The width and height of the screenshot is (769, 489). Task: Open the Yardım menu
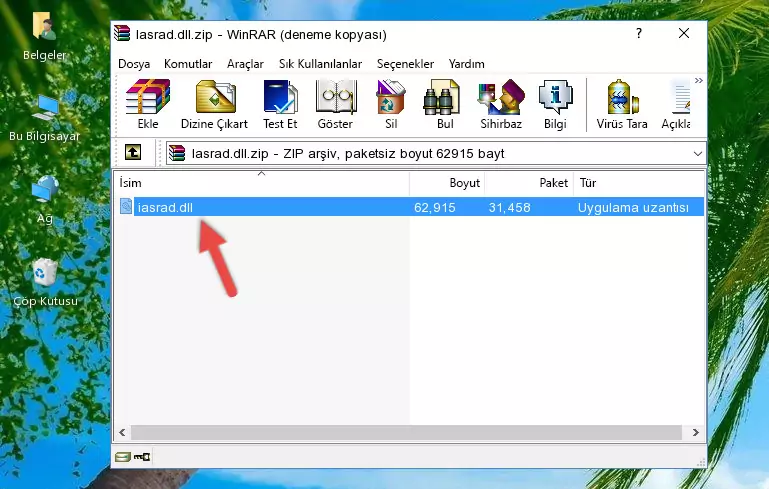tap(466, 64)
